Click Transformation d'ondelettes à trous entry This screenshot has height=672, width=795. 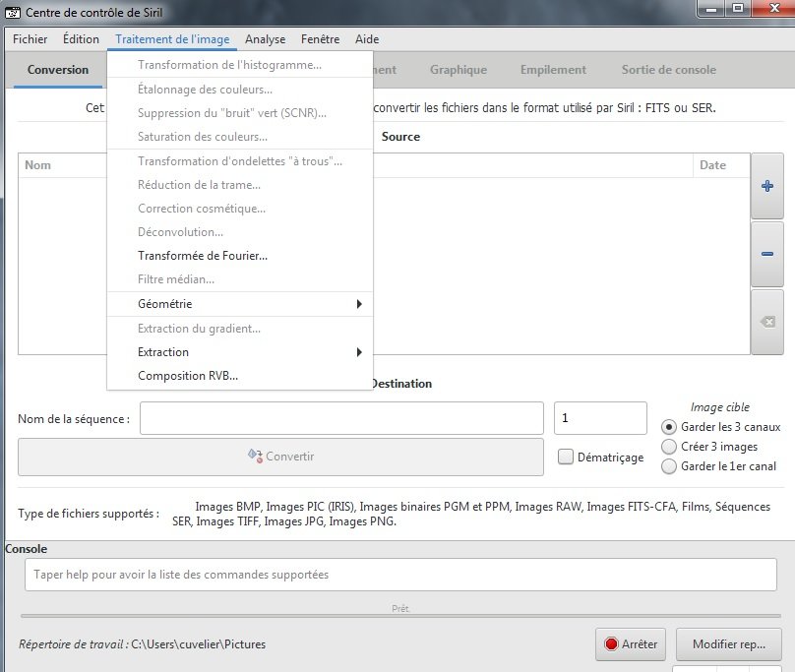(240, 161)
